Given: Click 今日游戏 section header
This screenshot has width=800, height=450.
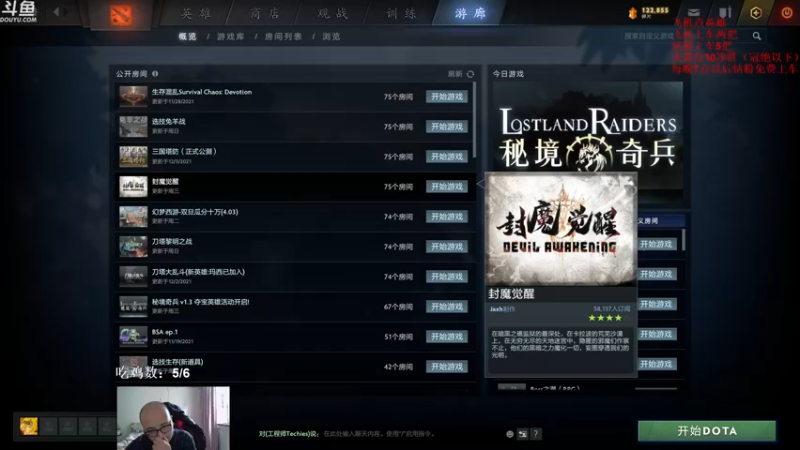Looking at the screenshot, I should point(508,74).
